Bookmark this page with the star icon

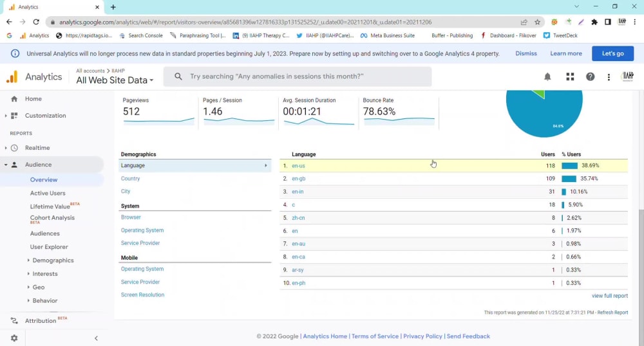pos(537,22)
